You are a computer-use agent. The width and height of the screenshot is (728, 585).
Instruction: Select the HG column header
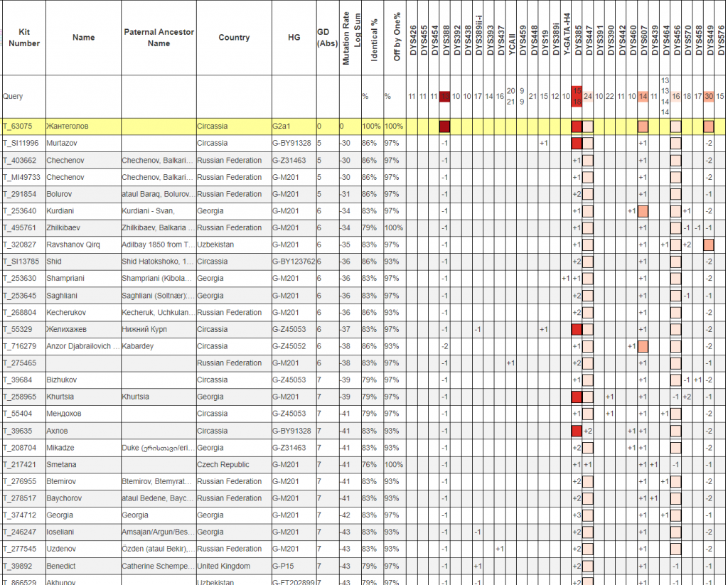point(293,38)
